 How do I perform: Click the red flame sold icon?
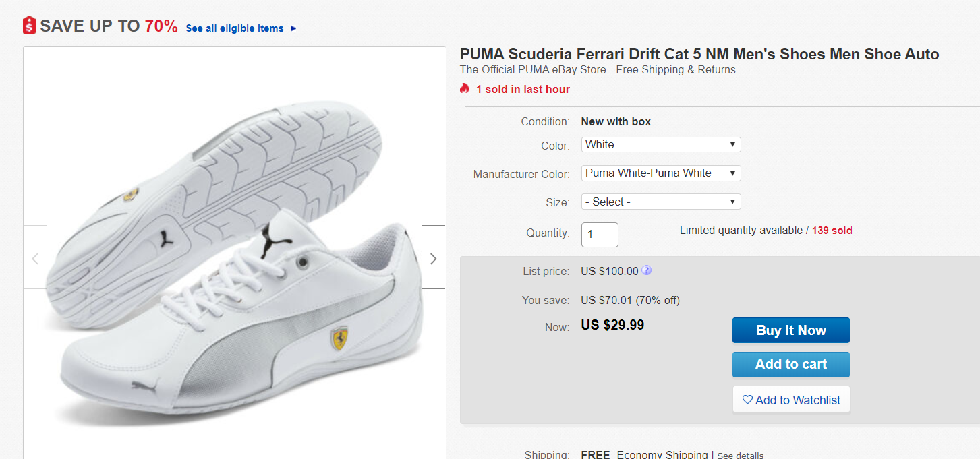point(464,88)
